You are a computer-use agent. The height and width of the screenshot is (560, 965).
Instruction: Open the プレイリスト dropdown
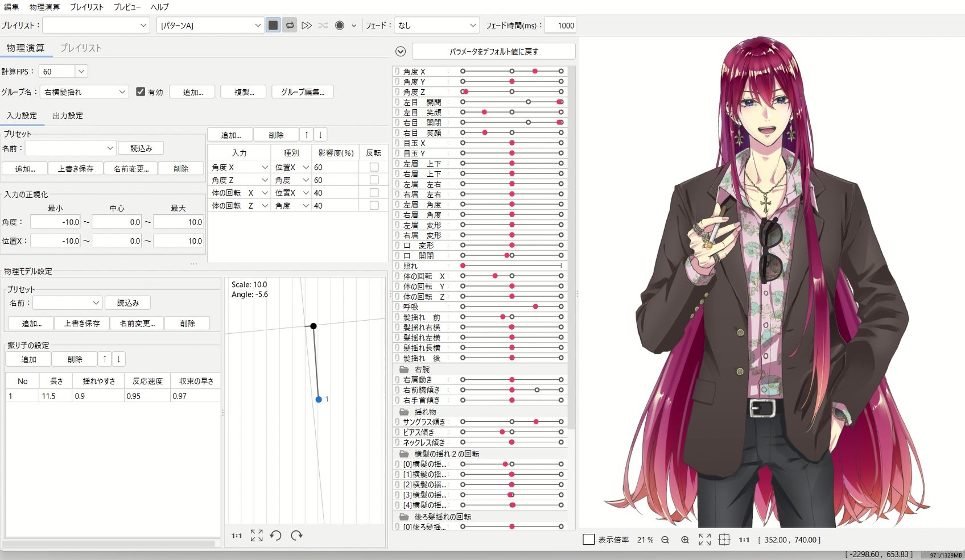click(96, 26)
